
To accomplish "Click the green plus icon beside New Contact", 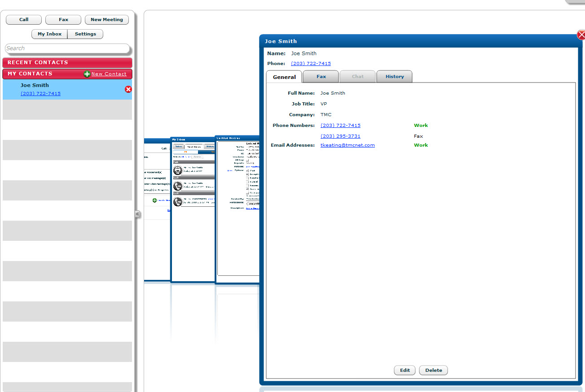I will [x=87, y=74].
